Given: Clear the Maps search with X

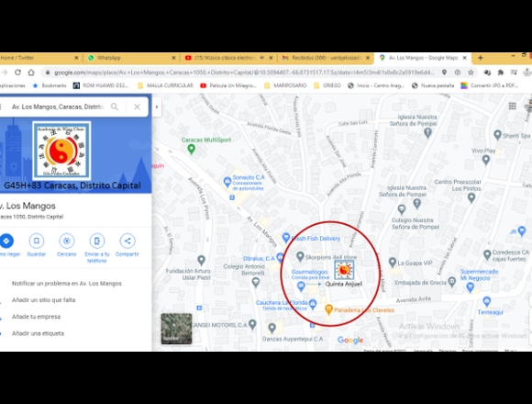Looking at the screenshot, I should [x=137, y=107].
